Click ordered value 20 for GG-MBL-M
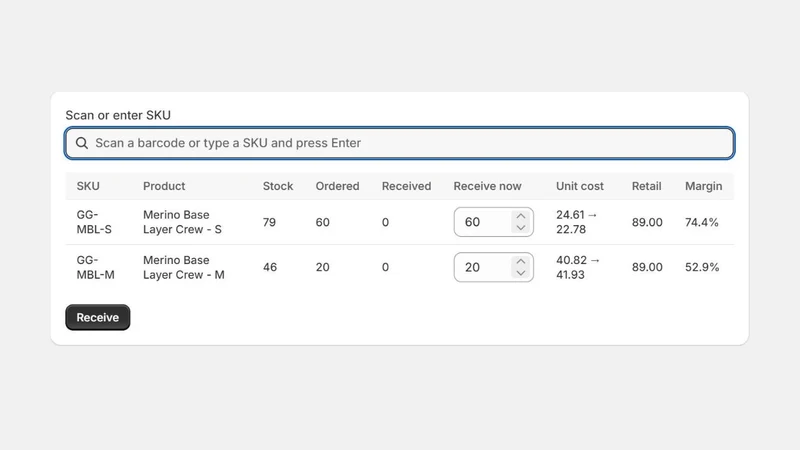Screen dimensions: 800x450 (x=322, y=267)
